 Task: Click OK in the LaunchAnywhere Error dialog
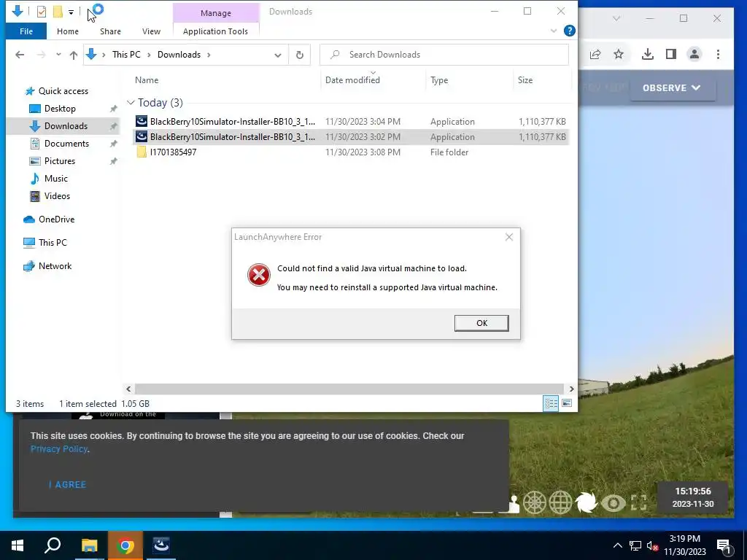click(x=481, y=323)
